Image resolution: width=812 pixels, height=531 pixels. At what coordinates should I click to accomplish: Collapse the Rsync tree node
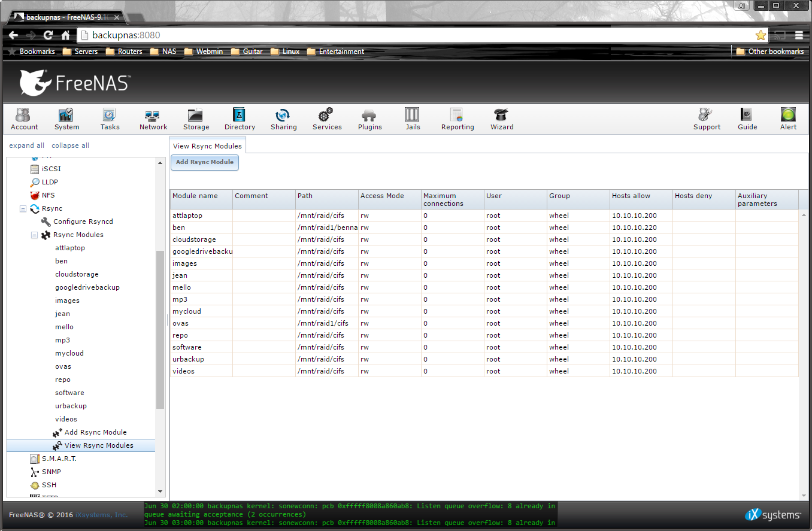(x=23, y=208)
